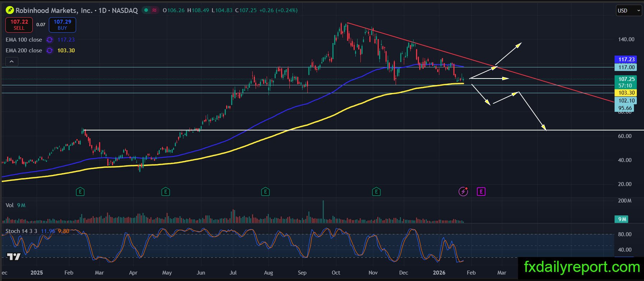Click the Aug label on time axis
The image size is (644, 281).
(x=269, y=273)
